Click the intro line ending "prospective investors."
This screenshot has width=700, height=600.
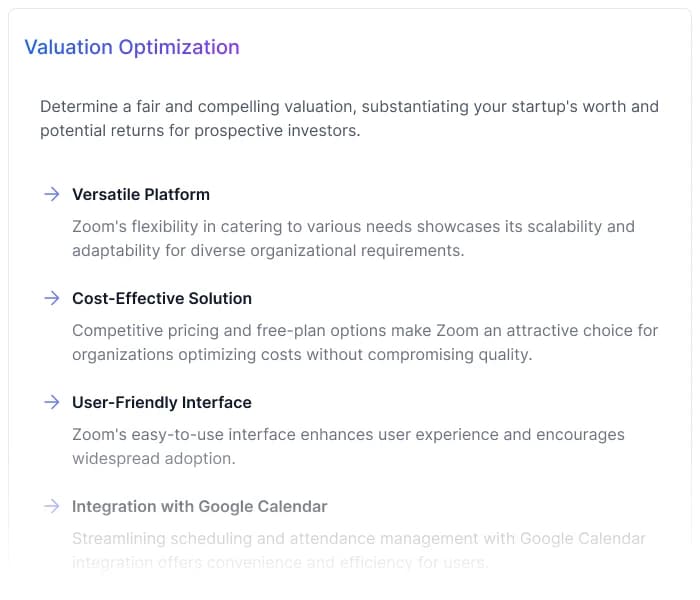click(200, 130)
